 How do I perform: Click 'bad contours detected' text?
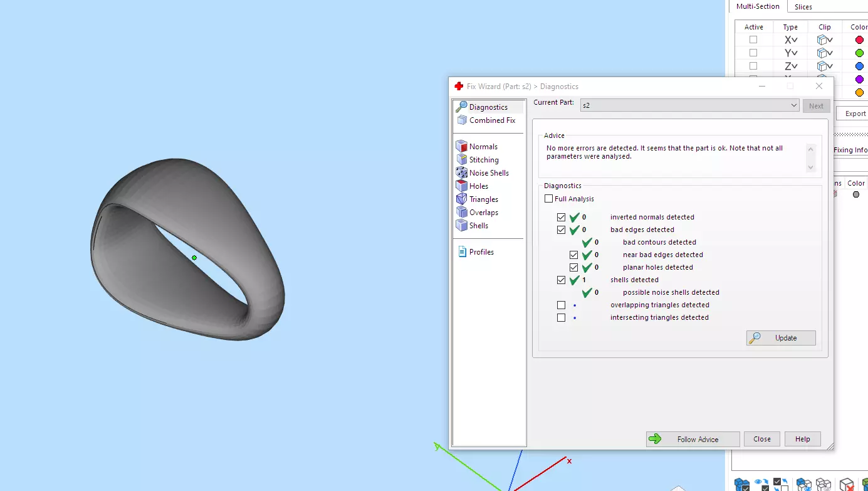click(659, 242)
